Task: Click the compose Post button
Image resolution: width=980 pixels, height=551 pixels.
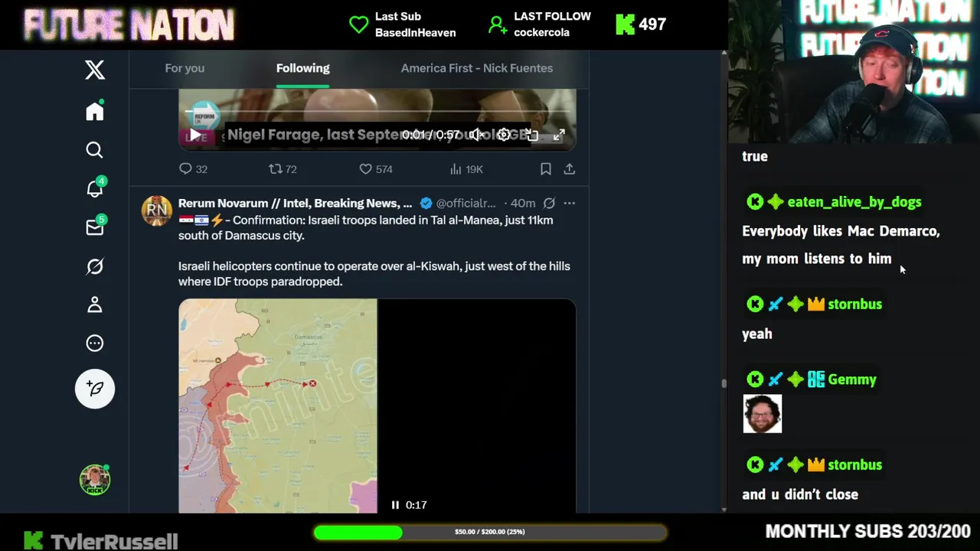Action: 95,389
